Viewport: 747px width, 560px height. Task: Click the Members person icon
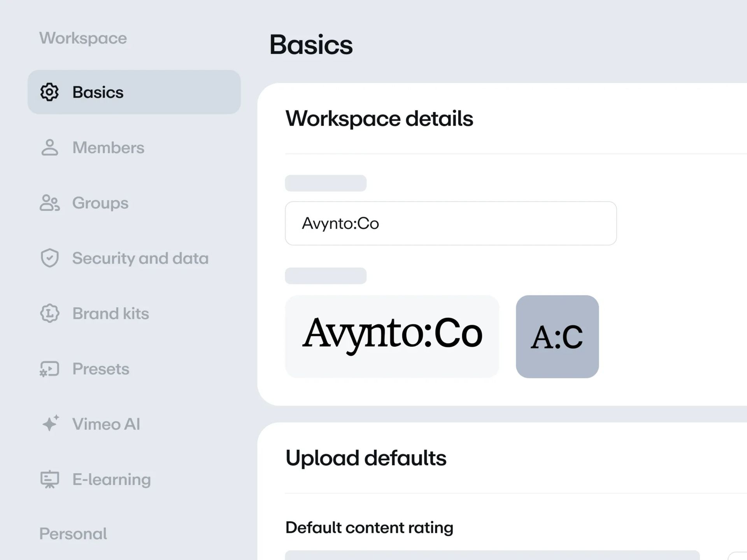[49, 148]
